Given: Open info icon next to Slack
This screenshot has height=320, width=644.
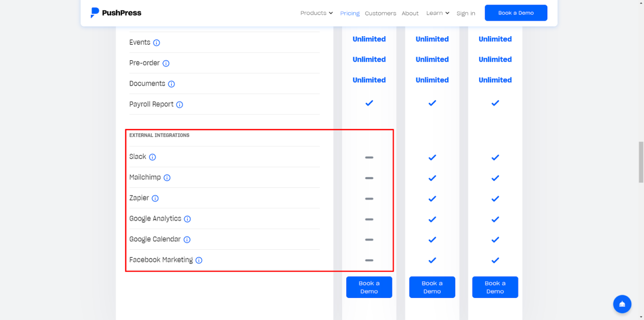Looking at the screenshot, I should click(152, 157).
